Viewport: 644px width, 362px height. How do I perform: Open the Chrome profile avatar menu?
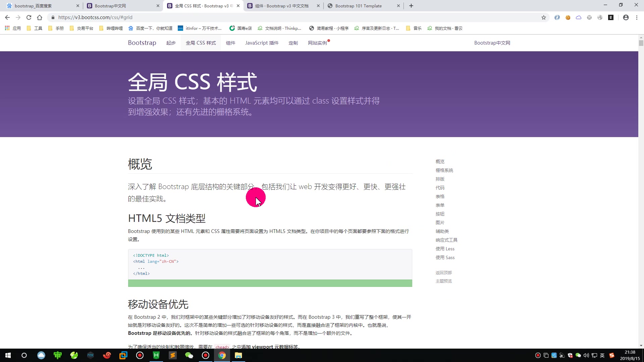626,17
